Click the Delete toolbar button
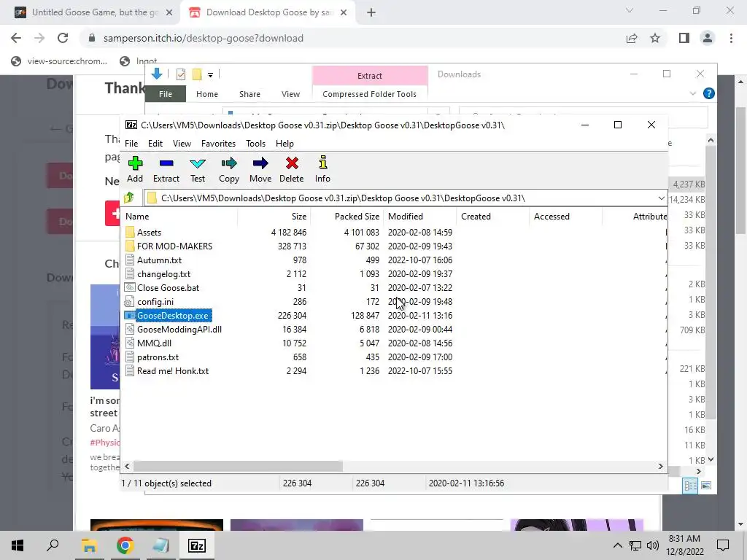The image size is (747, 560). 292,169
